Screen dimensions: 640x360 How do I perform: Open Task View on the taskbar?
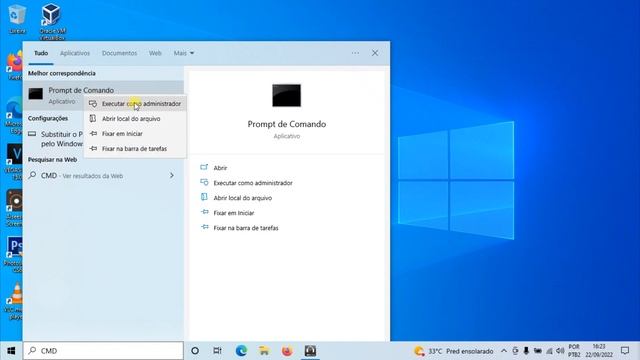pos(218,351)
